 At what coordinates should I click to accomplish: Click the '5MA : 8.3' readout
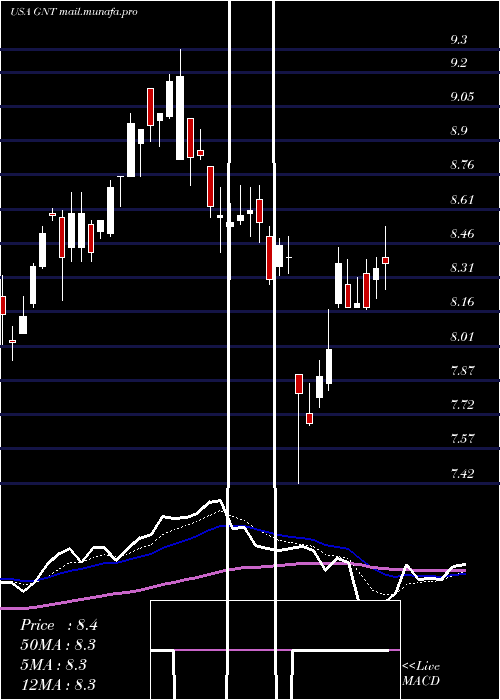(53, 665)
